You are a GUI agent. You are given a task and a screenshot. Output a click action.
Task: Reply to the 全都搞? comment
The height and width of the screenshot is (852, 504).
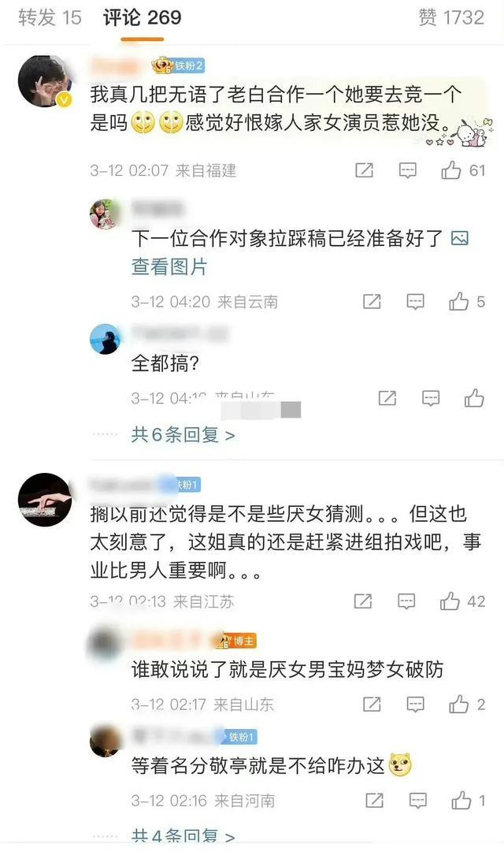(431, 398)
